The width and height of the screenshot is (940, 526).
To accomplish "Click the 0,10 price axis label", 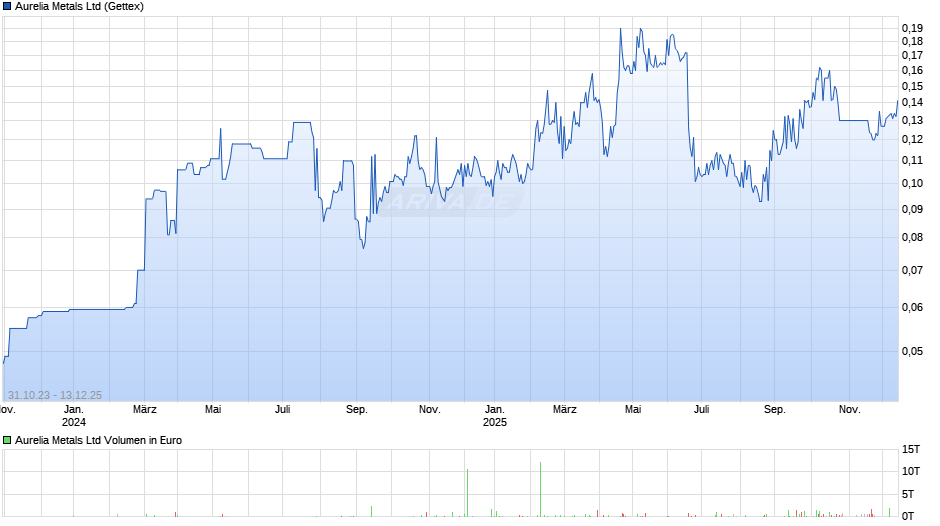I will pos(912,184).
